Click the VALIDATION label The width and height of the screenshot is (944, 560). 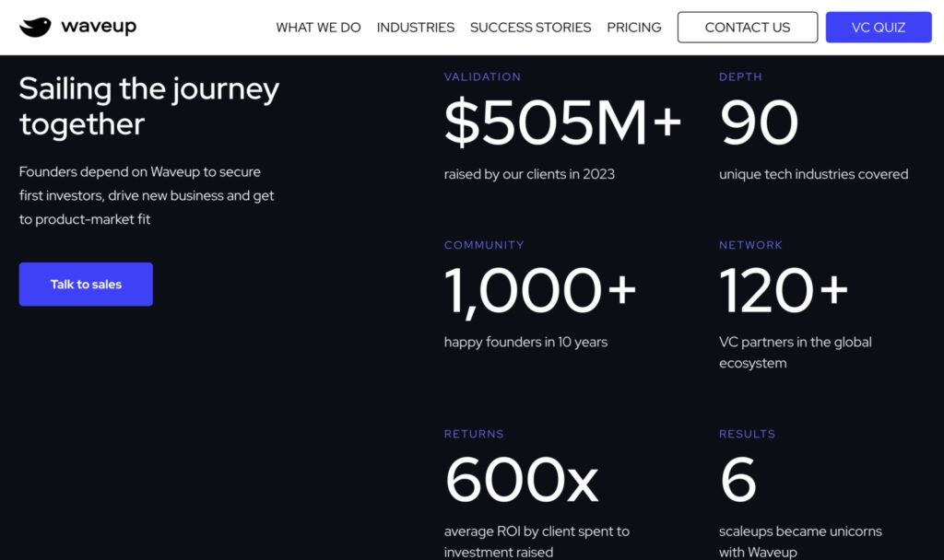[x=482, y=77]
